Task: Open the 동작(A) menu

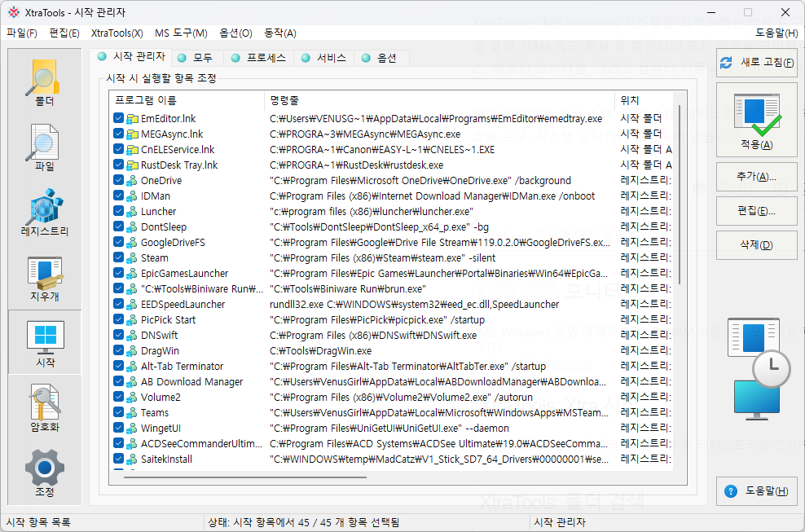Action: 279,33
